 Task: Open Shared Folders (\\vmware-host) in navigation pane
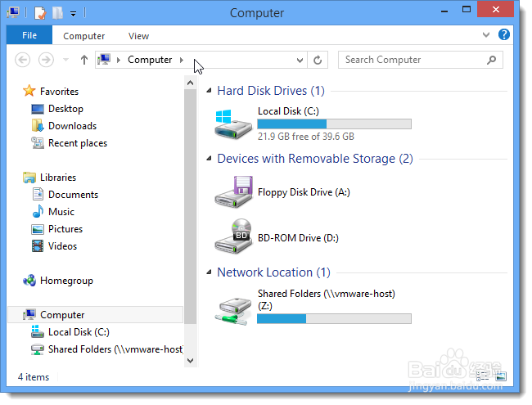(115, 349)
